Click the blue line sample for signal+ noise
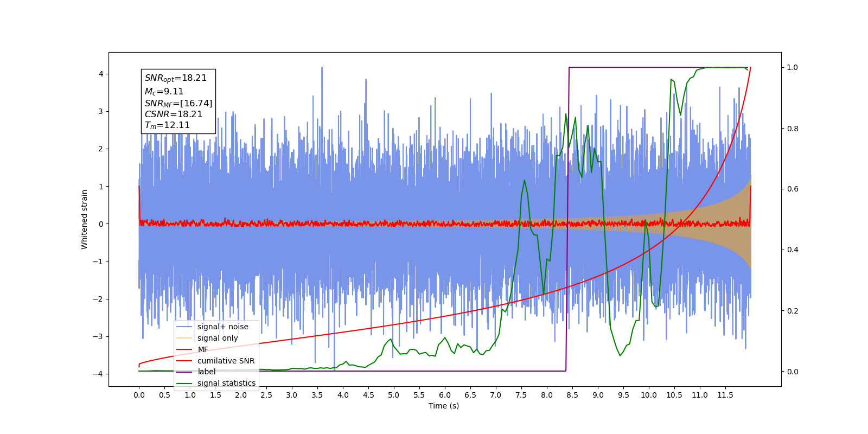This screenshot has width=868, height=434. (x=185, y=327)
